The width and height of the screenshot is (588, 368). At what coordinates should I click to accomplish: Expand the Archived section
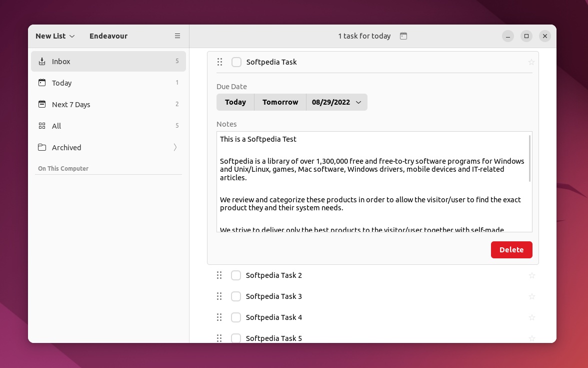[x=175, y=147]
